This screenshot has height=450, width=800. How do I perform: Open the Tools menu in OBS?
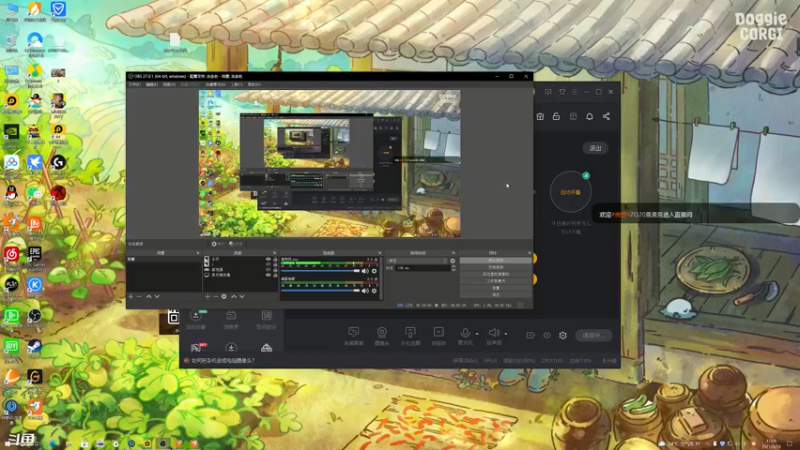point(237,84)
